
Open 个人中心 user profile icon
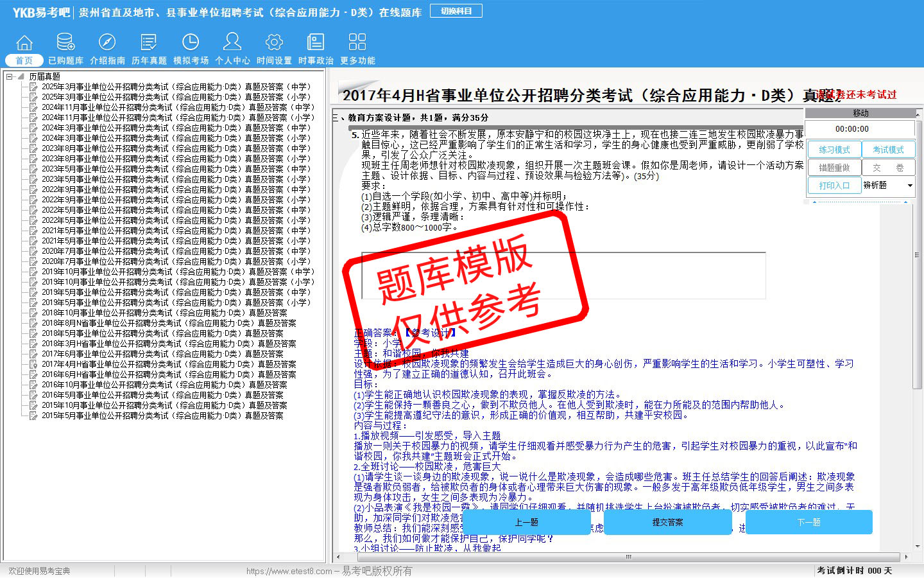pos(232,43)
